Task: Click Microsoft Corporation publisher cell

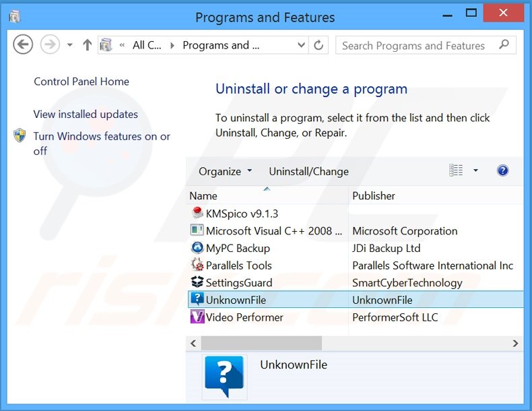Action: [405, 231]
